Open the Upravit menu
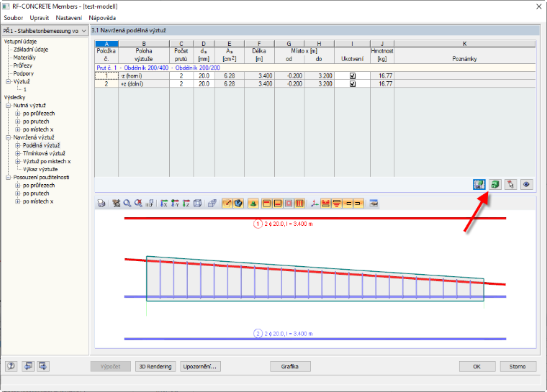Screen dimensions: 547x392 39,18
